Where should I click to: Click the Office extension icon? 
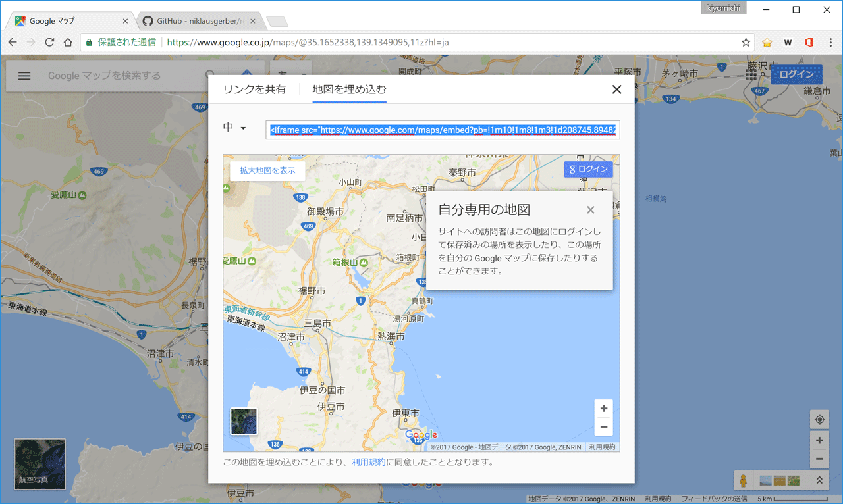(809, 42)
